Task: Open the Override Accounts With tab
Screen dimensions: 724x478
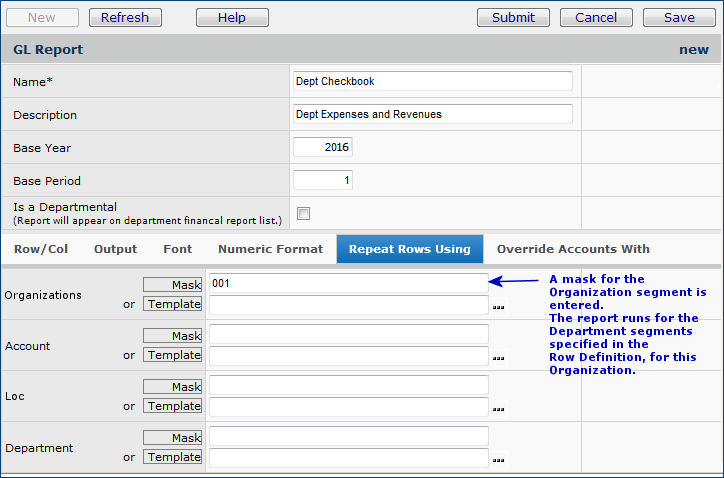Action: tap(573, 249)
